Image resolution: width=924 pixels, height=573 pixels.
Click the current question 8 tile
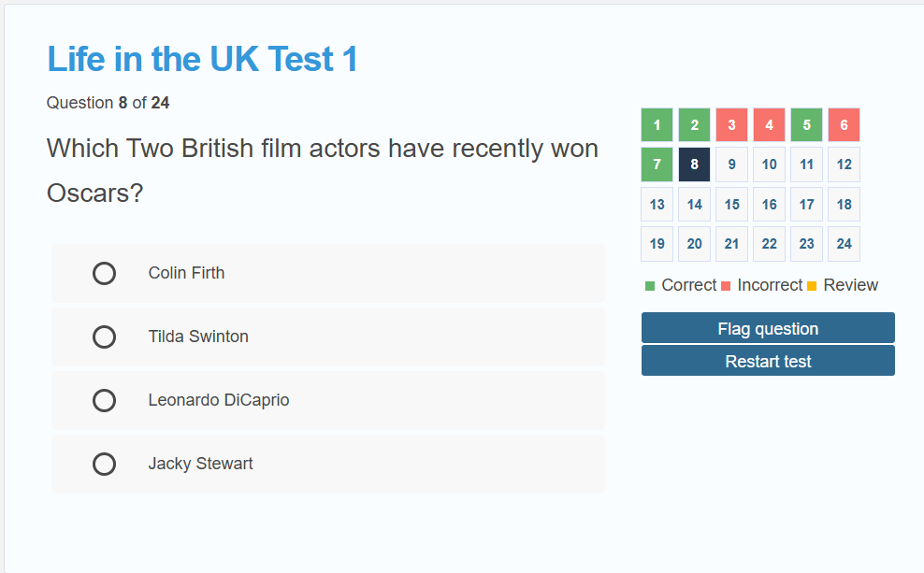694,165
